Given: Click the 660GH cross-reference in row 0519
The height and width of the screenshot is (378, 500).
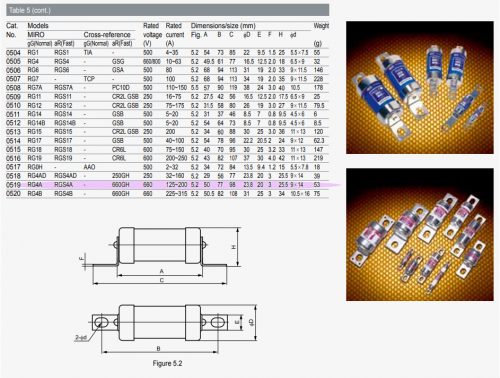Looking at the screenshot, I should pyautogui.click(x=120, y=185).
